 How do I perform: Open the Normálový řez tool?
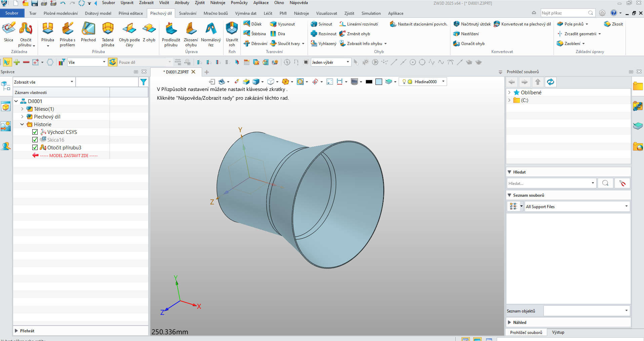pos(211,34)
